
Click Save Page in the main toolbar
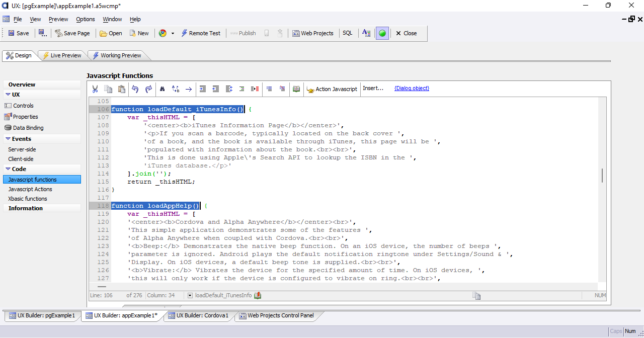[x=72, y=33]
